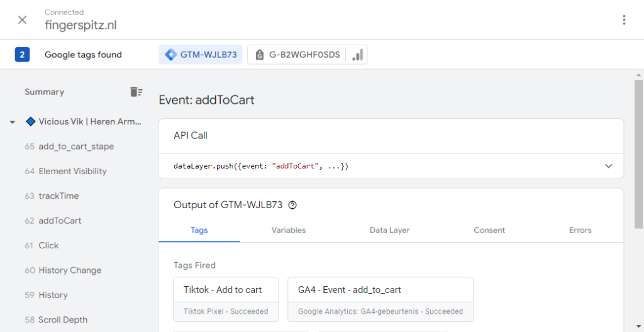
Task: Click the signal bars icon beside G-B2WGHF0SDS
Action: pyautogui.click(x=357, y=55)
